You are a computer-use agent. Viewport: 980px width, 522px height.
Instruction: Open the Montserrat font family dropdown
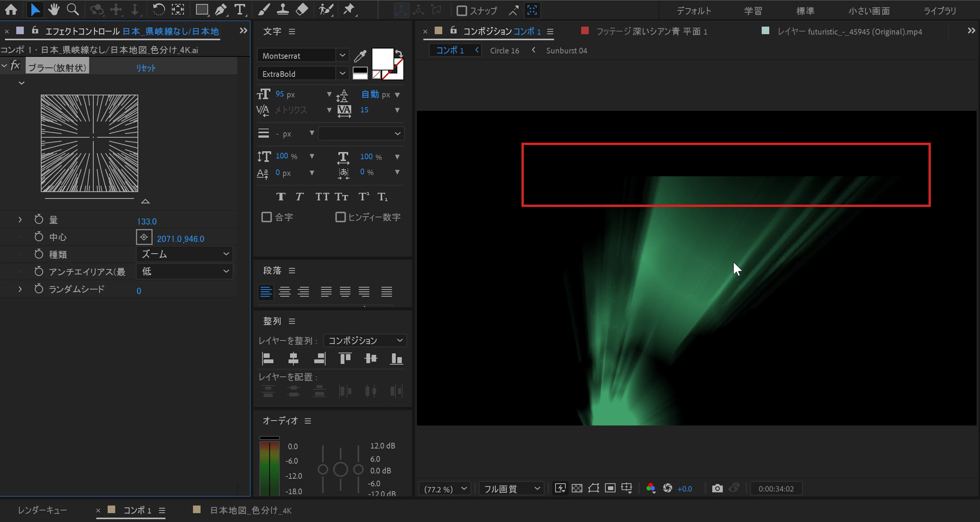tap(342, 56)
